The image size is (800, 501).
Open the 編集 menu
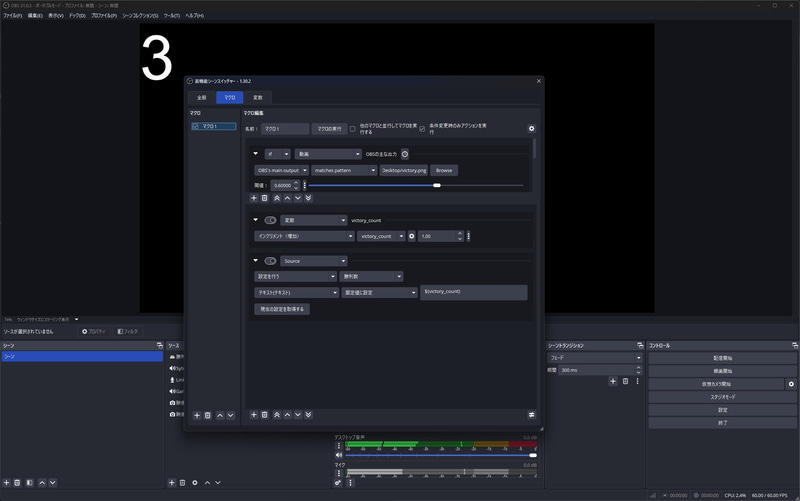point(35,16)
